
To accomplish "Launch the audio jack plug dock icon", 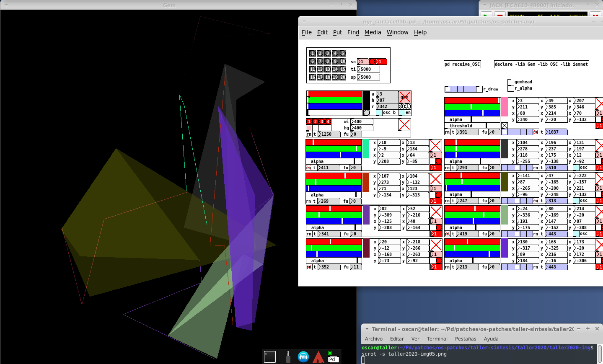I will point(288,357).
